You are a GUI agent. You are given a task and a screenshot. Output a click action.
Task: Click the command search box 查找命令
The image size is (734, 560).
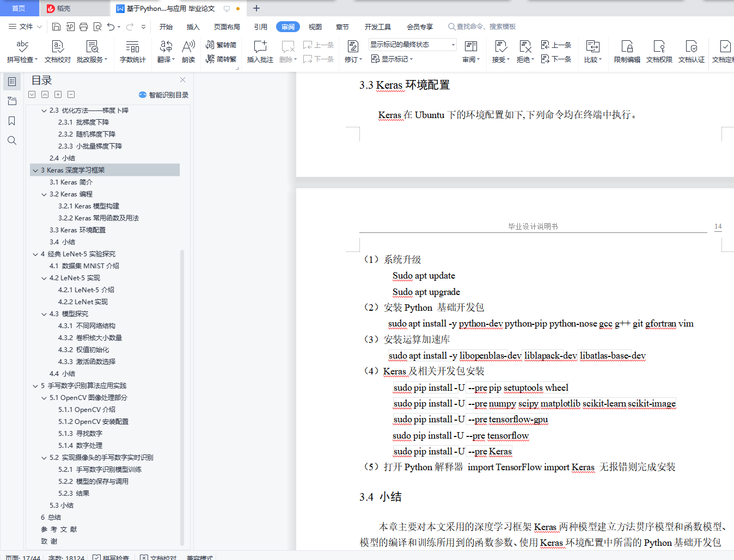482,27
